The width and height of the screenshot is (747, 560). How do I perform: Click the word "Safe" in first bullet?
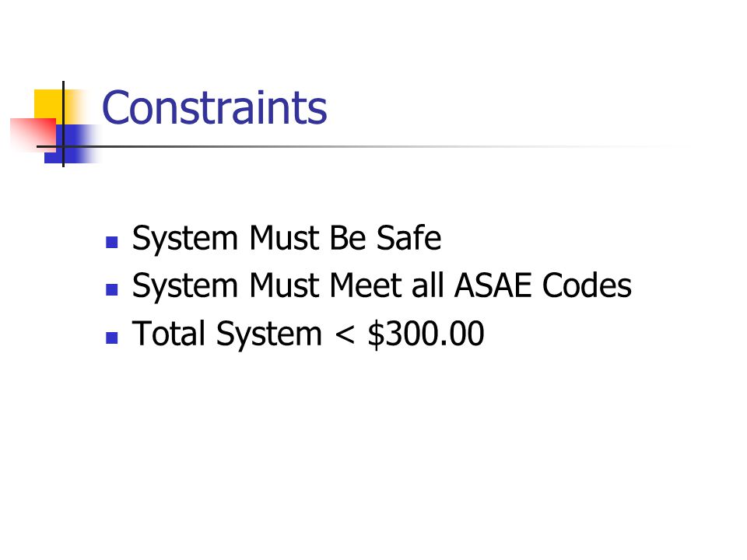409,238
